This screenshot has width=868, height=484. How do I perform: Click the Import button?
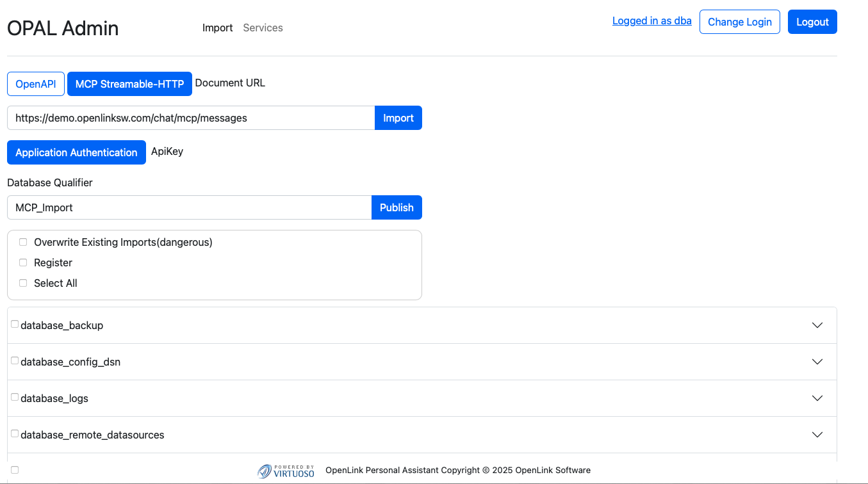(x=398, y=118)
